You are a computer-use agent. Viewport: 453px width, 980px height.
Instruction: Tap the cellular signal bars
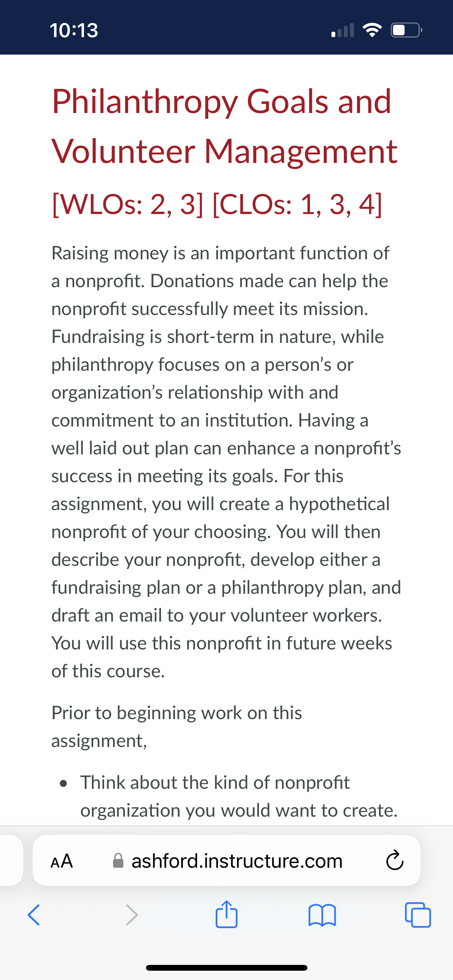click(343, 30)
